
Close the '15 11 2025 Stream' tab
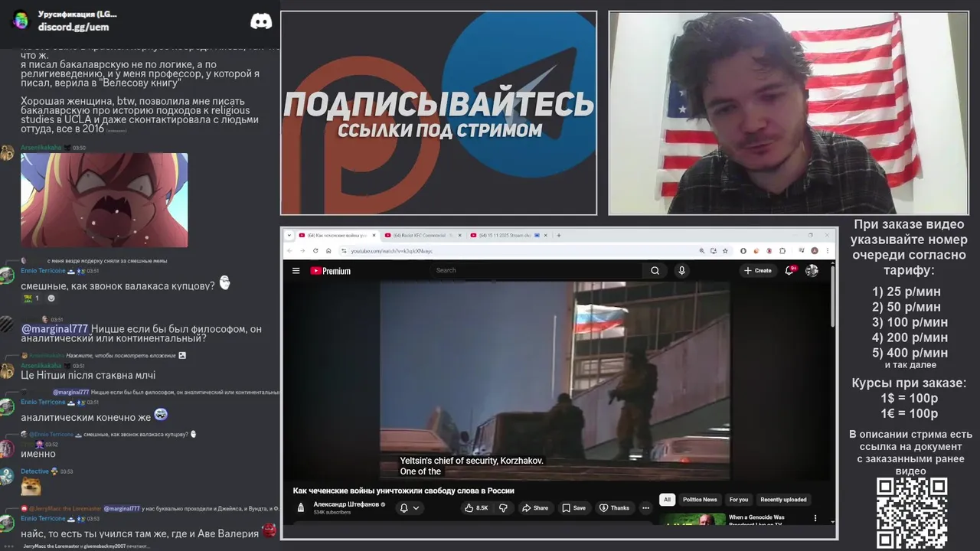[x=547, y=236]
